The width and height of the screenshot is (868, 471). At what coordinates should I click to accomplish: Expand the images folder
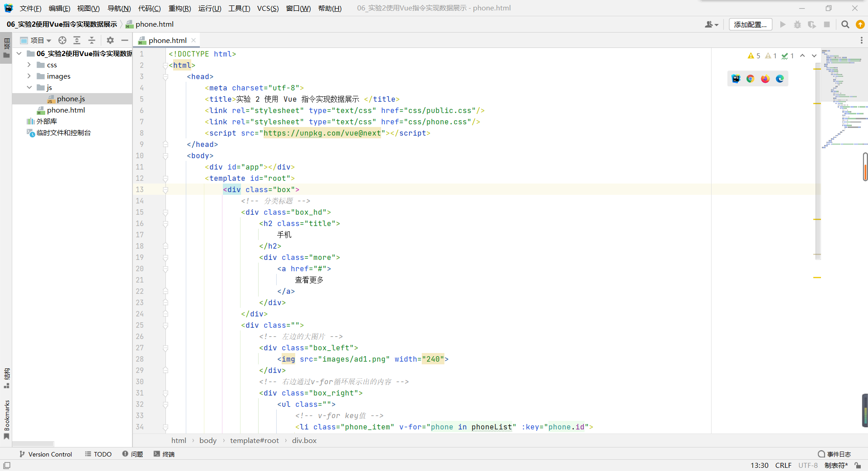[x=29, y=76]
